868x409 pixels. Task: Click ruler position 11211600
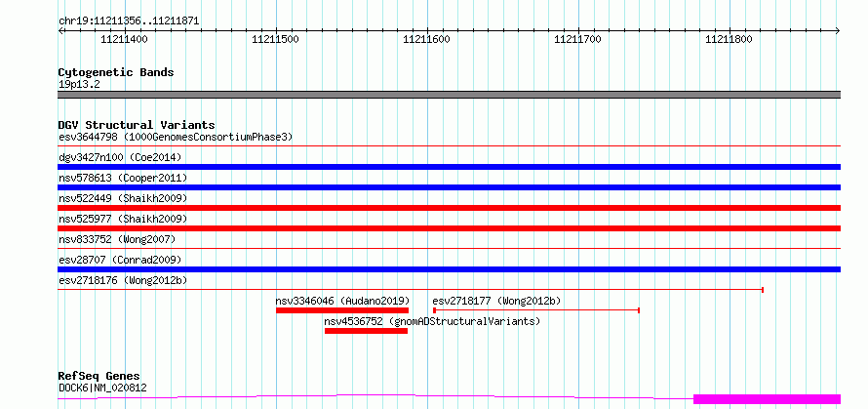(427, 39)
